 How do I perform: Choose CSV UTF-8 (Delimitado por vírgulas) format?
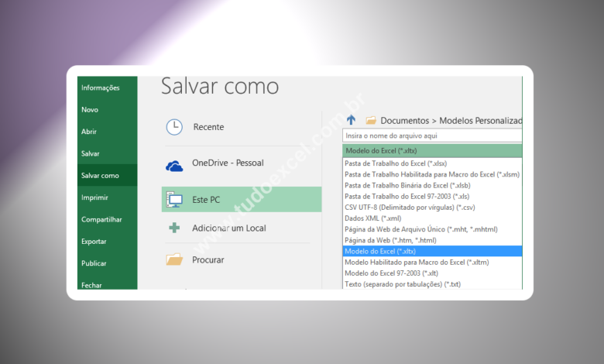(x=410, y=208)
